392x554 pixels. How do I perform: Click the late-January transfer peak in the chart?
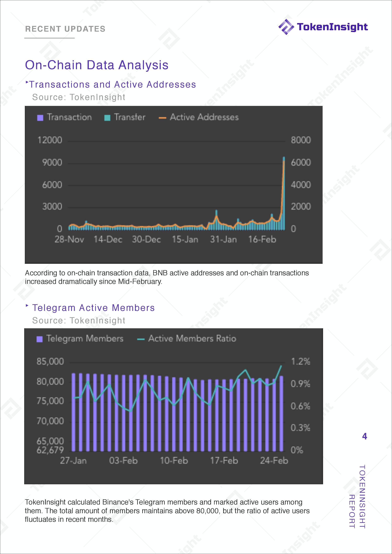point(217,220)
